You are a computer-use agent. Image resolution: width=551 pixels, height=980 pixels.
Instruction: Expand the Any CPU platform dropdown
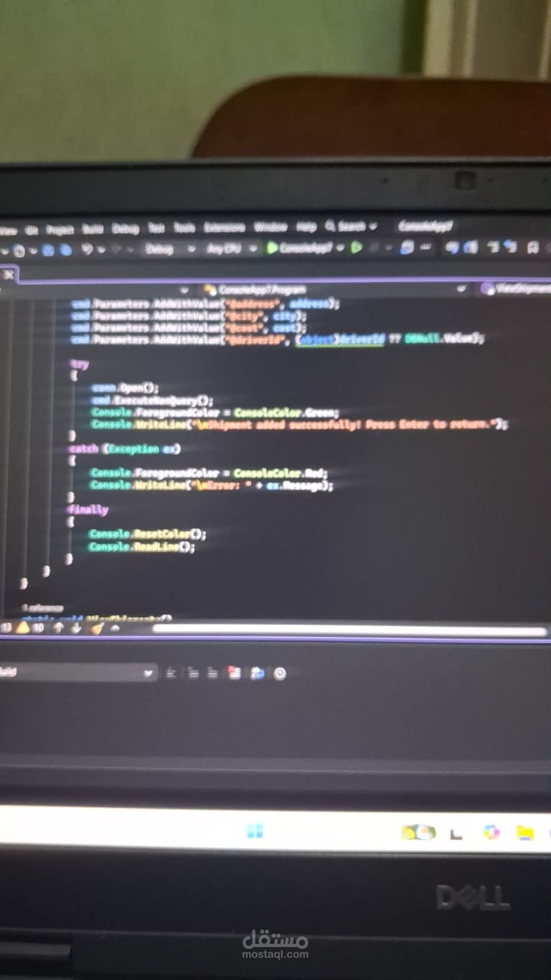click(x=231, y=249)
